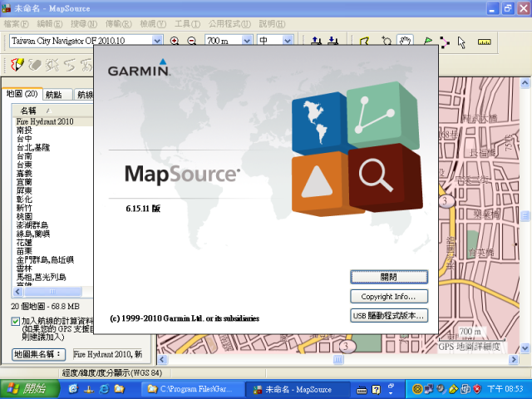The image size is (532, 399).
Task: Click the map vertical scrollbar thumb
Action: (525, 216)
